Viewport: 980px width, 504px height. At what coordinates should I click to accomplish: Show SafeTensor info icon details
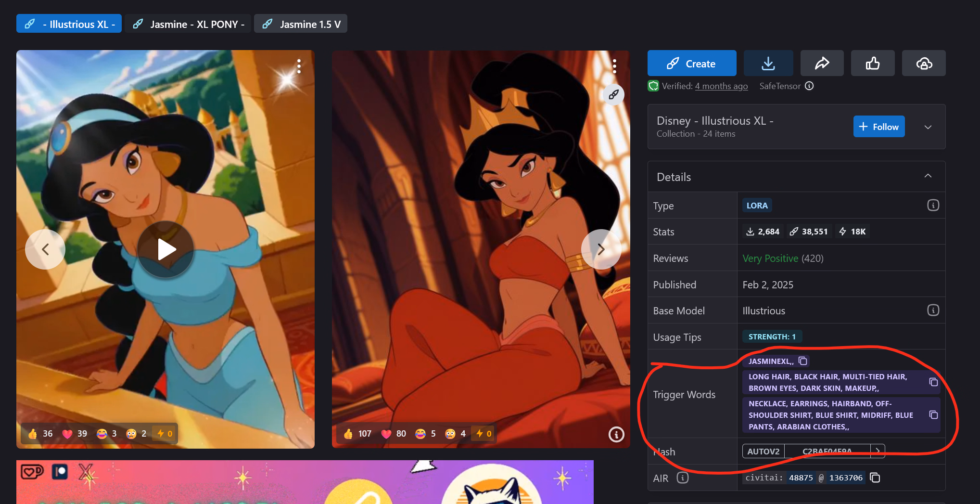click(809, 86)
